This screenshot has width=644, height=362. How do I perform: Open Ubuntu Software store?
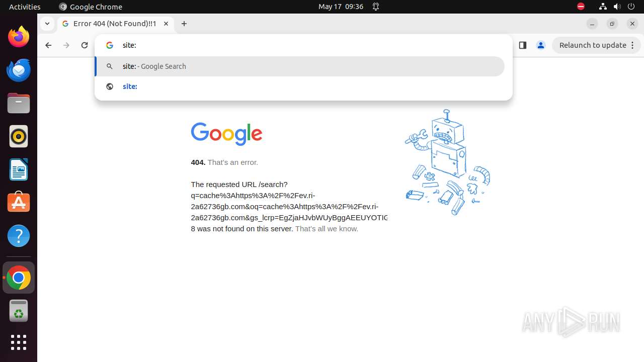[x=19, y=203]
